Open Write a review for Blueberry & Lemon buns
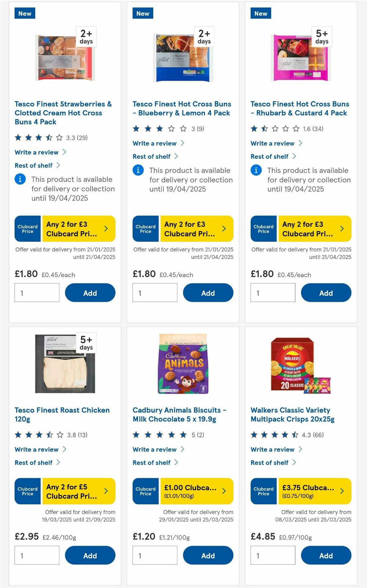This screenshot has height=588, width=367. 154,143
